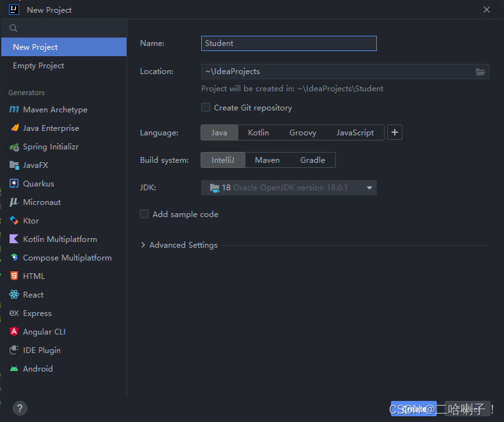Click the JDK folder icon in dropdown
The height and width of the screenshot is (422, 504).
click(x=215, y=188)
